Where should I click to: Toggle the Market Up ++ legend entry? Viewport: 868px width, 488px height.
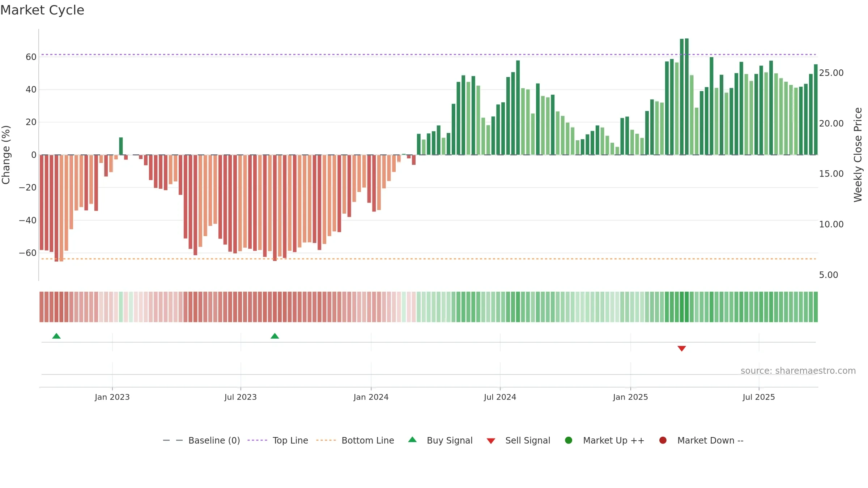point(604,440)
